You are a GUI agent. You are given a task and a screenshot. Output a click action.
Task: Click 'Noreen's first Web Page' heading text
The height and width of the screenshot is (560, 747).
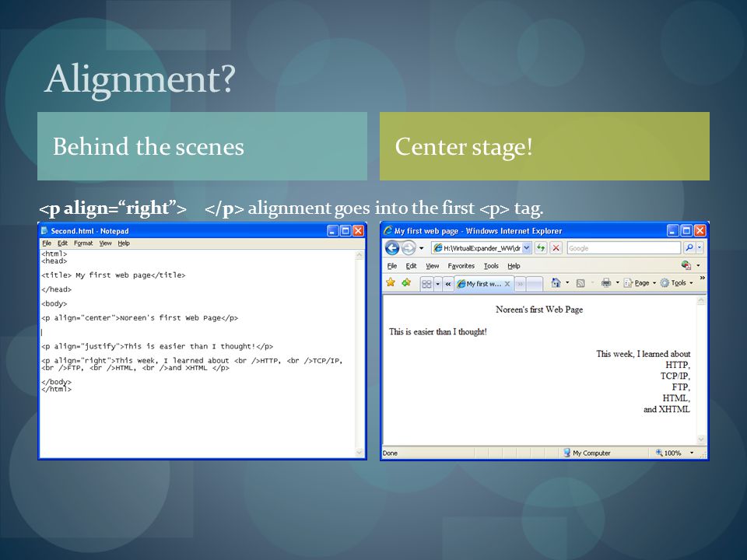tap(538, 310)
